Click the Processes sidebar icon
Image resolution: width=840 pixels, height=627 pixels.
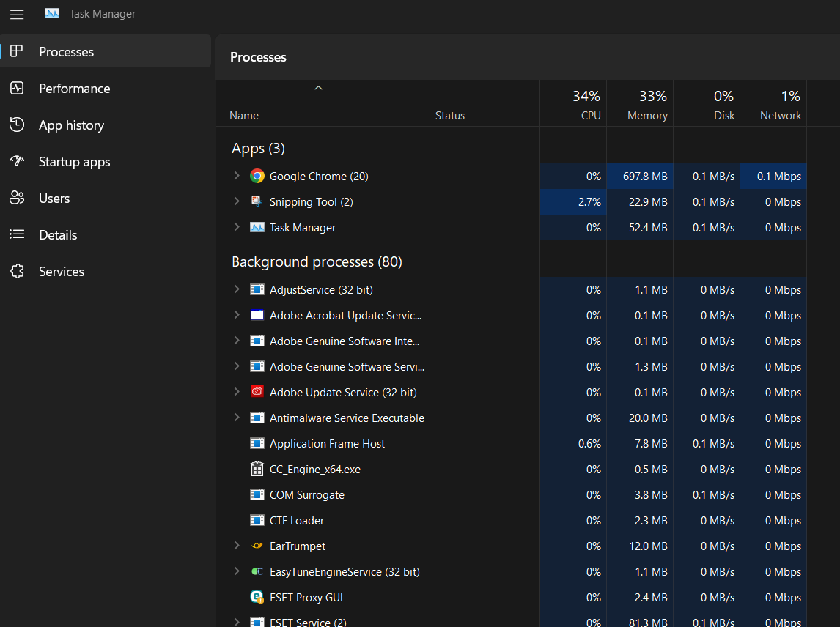click(x=17, y=51)
